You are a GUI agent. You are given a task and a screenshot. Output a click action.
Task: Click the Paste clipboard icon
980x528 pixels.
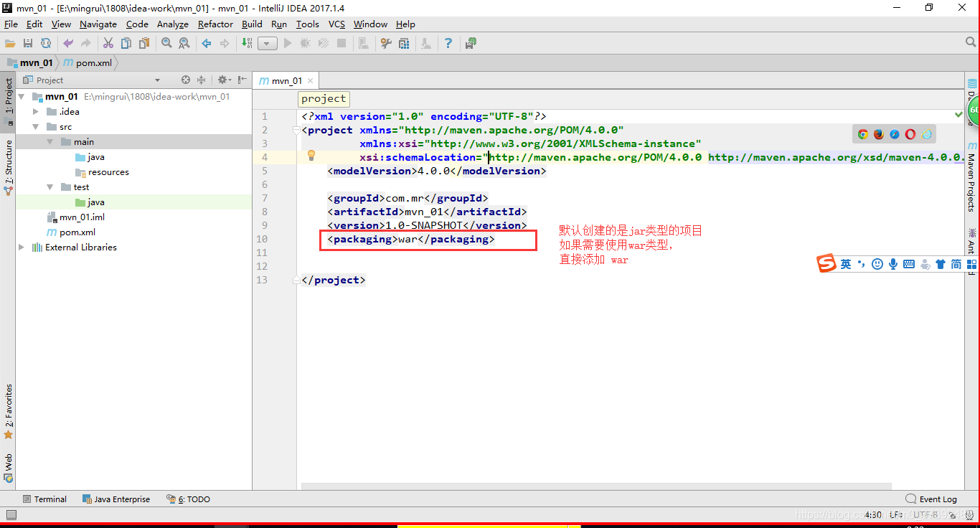(x=144, y=44)
